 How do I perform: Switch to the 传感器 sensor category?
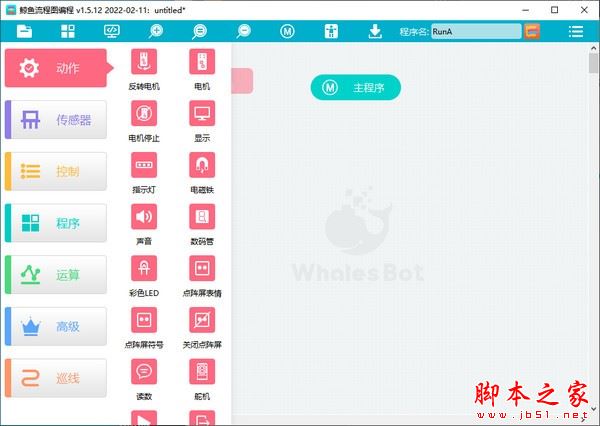(x=56, y=120)
